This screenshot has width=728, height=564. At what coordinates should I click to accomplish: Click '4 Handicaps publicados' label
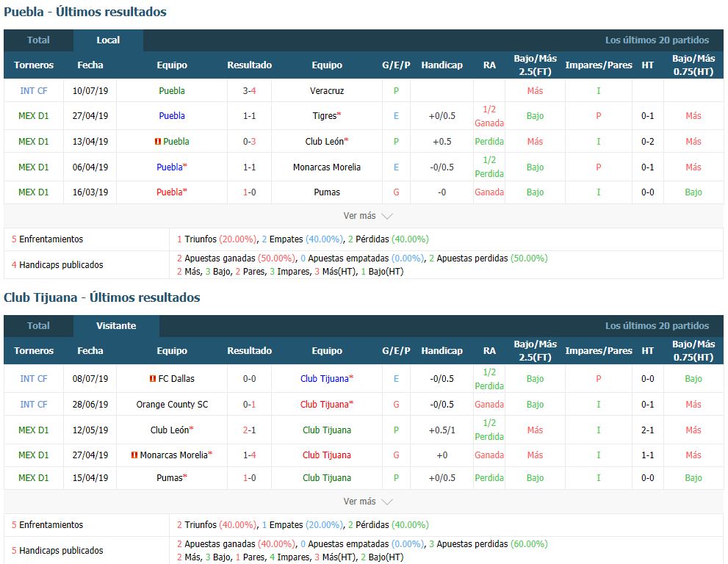(x=57, y=265)
